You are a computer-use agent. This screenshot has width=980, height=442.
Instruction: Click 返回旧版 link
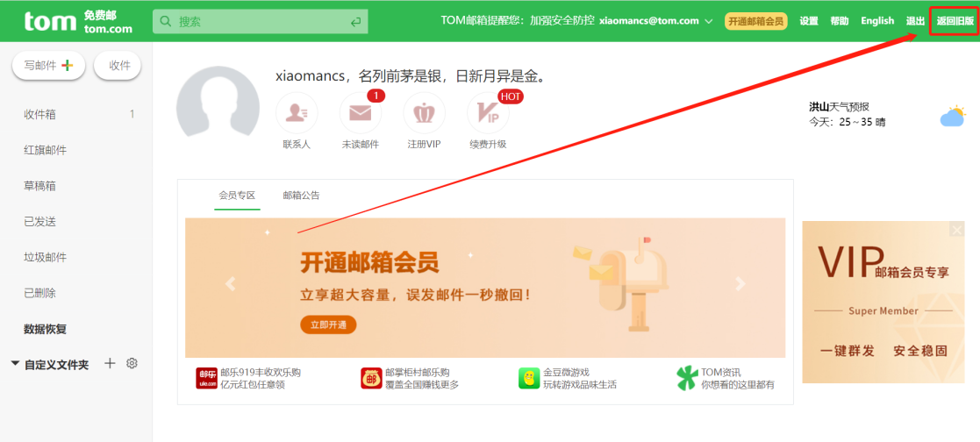click(x=955, y=21)
